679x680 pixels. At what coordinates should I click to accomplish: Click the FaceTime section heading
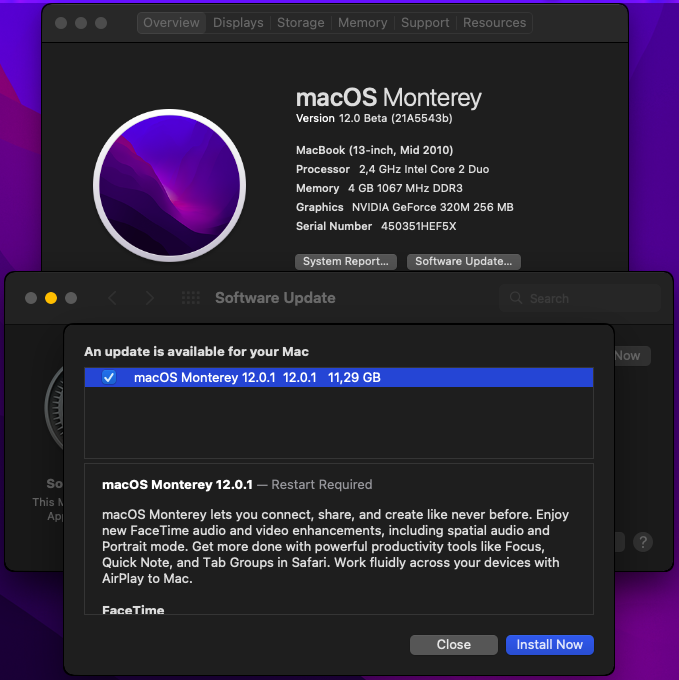click(x=133, y=609)
